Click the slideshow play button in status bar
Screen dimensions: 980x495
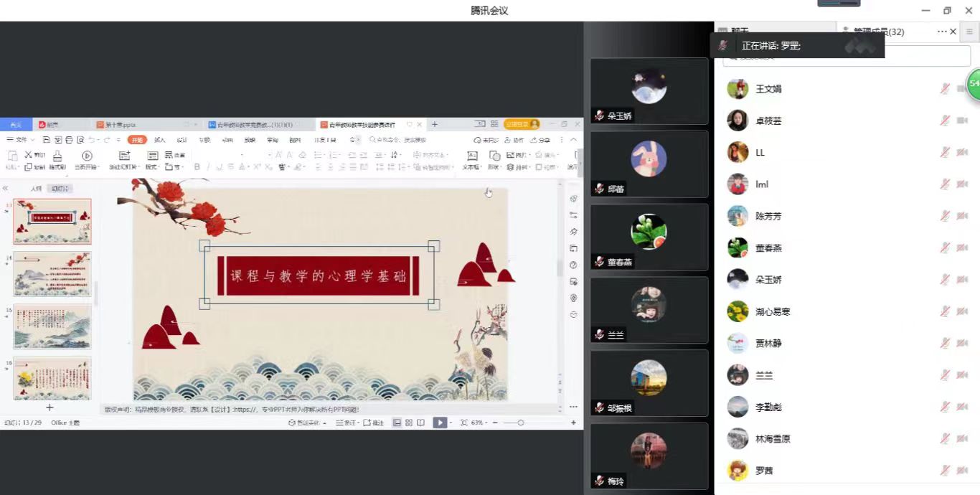(440, 423)
